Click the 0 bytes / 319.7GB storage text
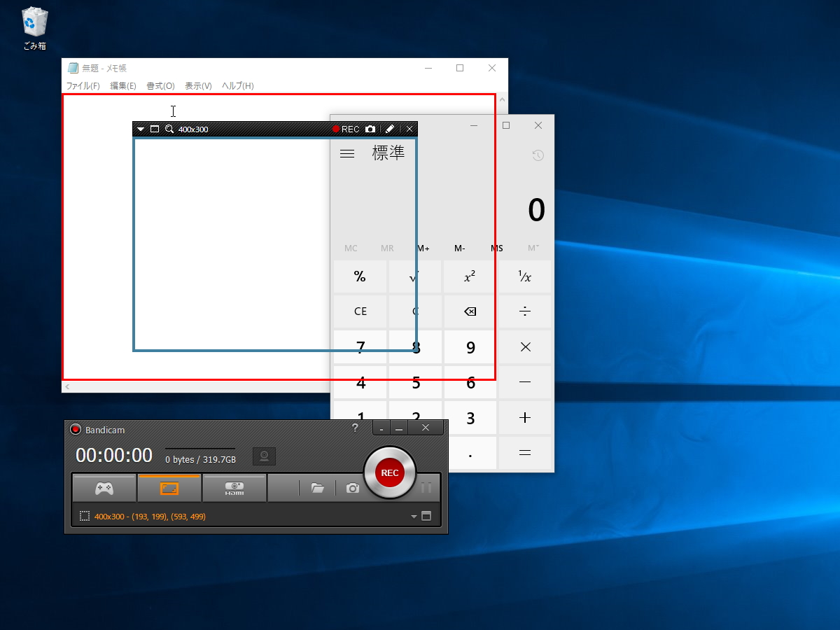This screenshot has height=630, width=840. 200,460
